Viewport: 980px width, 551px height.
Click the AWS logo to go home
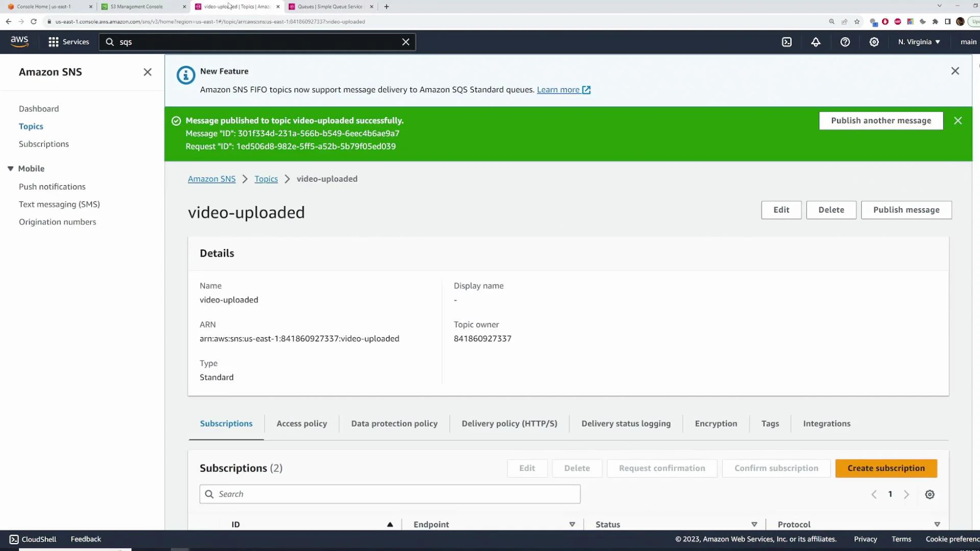(19, 42)
